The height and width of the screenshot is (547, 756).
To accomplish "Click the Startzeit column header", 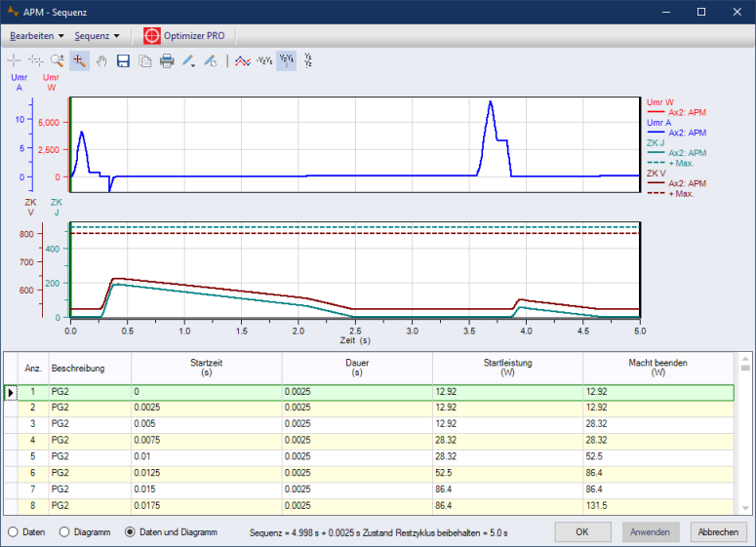I will click(206, 368).
